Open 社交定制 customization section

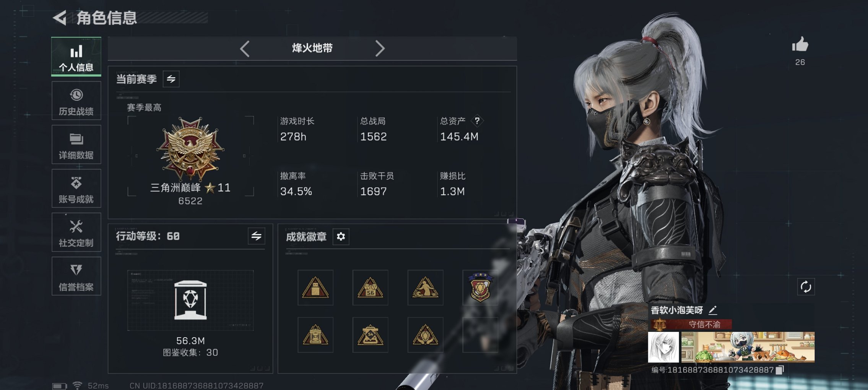point(76,232)
